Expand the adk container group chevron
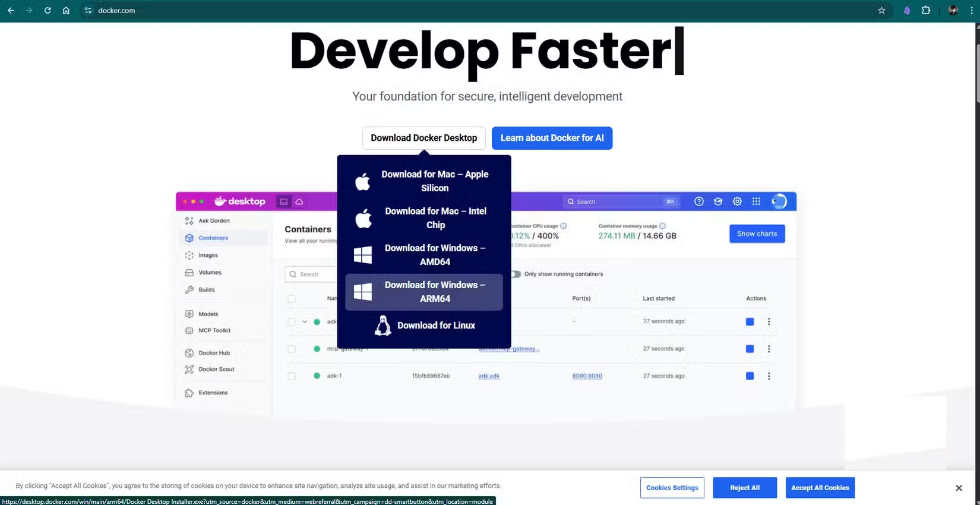The width and height of the screenshot is (980, 505). pyautogui.click(x=305, y=321)
